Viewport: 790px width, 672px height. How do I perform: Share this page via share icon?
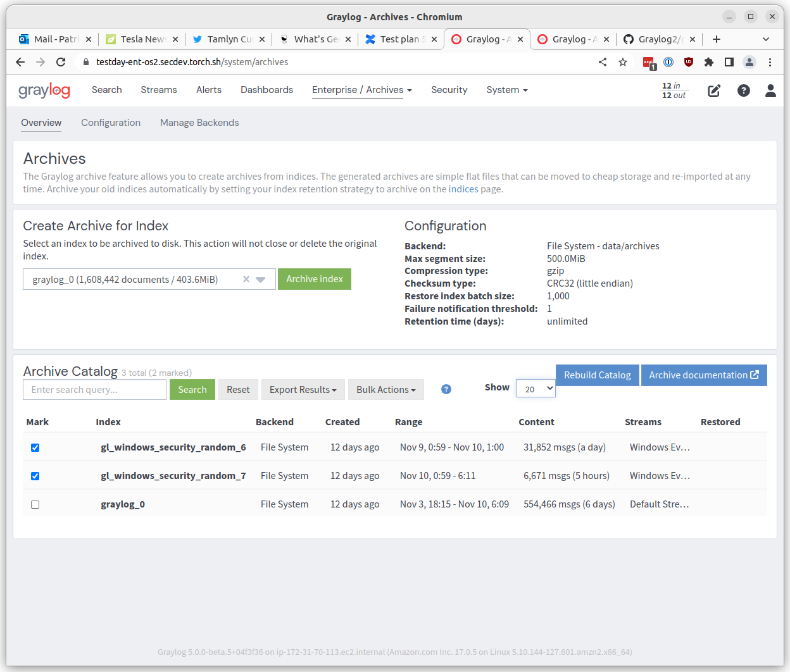pos(603,62)
